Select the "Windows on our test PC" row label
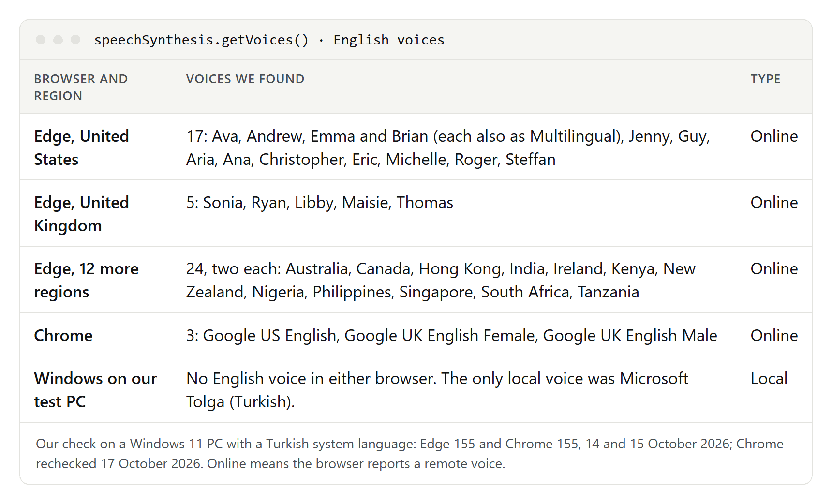The image size is (832, 504). pos(96,390)
